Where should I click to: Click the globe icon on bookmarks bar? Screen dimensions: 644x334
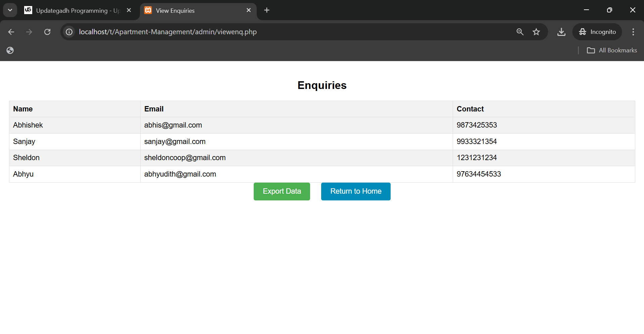(x=10, y=50)
